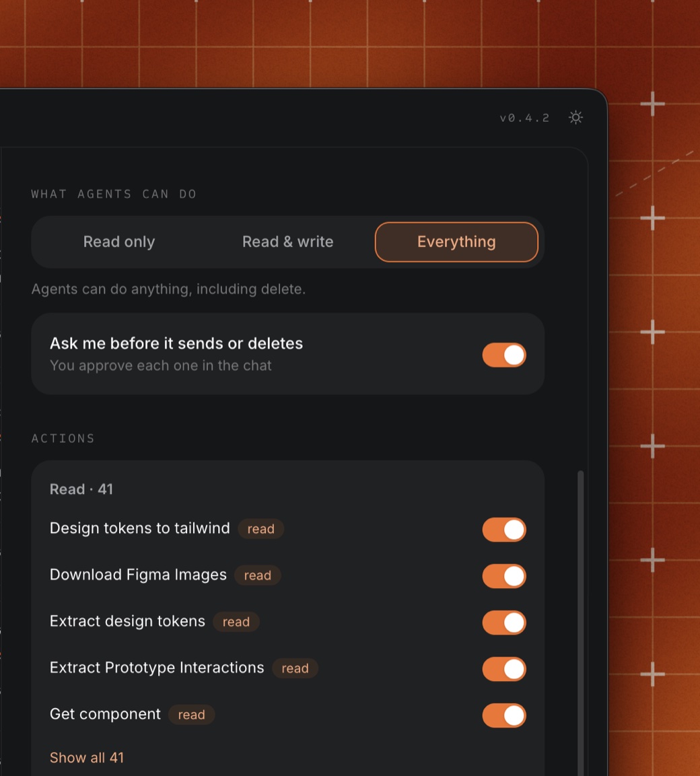Switch off Get component action

504,715
